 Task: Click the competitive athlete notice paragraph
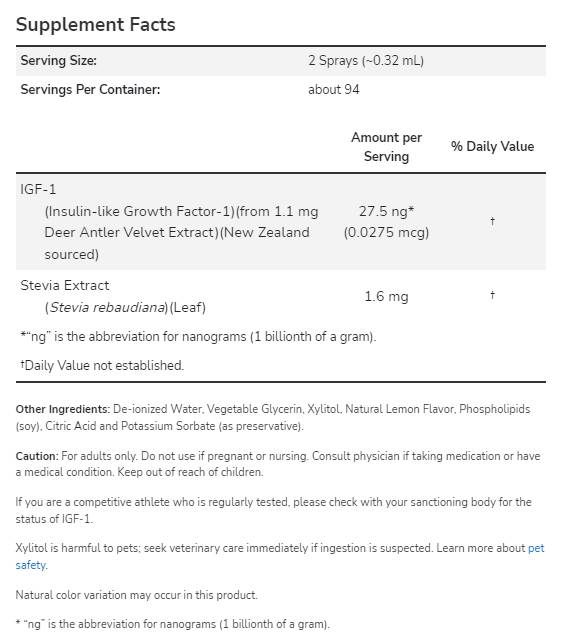click(273, 510)
